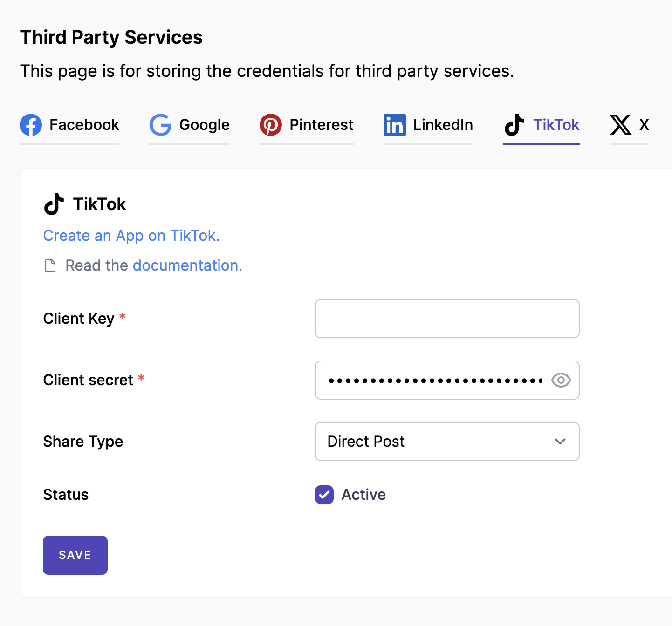
Task: Click the Facebook logo icon
Action: [31, 125]
